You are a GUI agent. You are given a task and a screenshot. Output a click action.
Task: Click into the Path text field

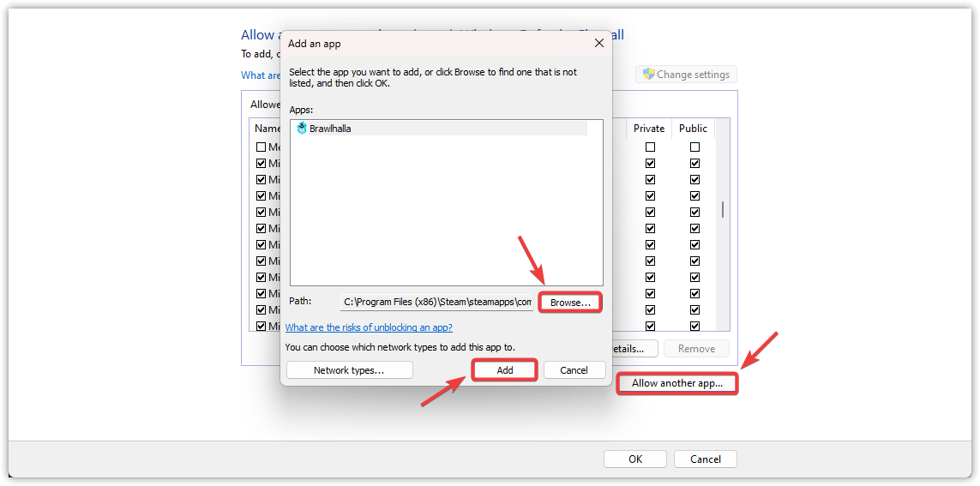(x=437, y=302)
